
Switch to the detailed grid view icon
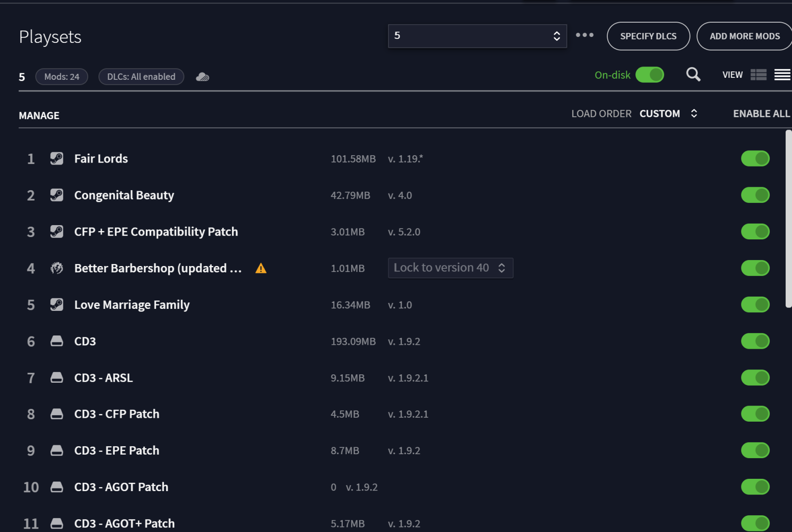pyautogui.click(x=759, y=75)
